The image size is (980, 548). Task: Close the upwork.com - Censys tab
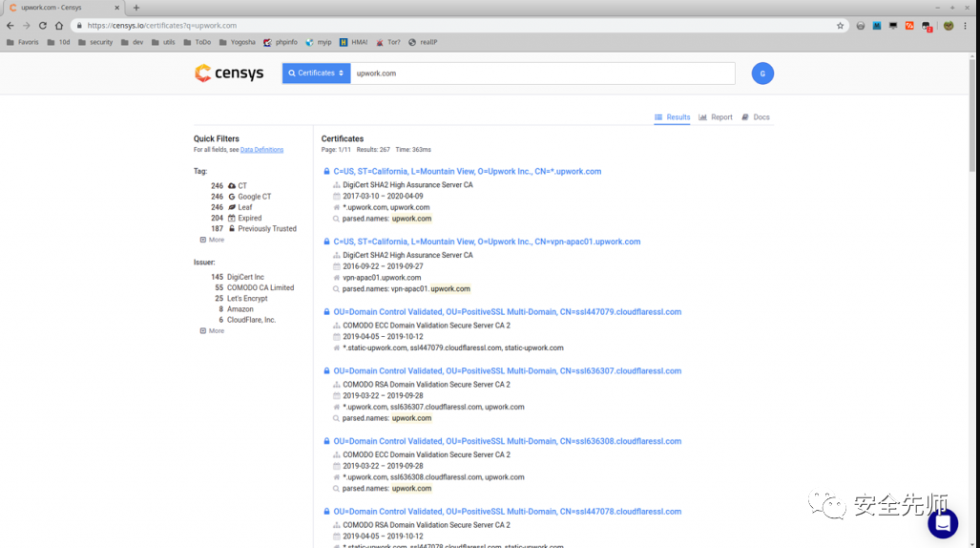point(116,8)
